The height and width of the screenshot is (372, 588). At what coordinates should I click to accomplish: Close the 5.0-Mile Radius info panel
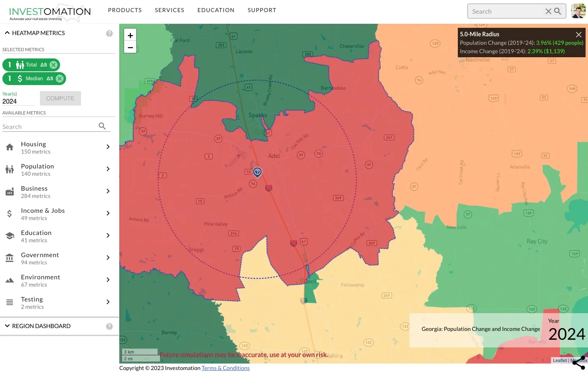[579, 35]
